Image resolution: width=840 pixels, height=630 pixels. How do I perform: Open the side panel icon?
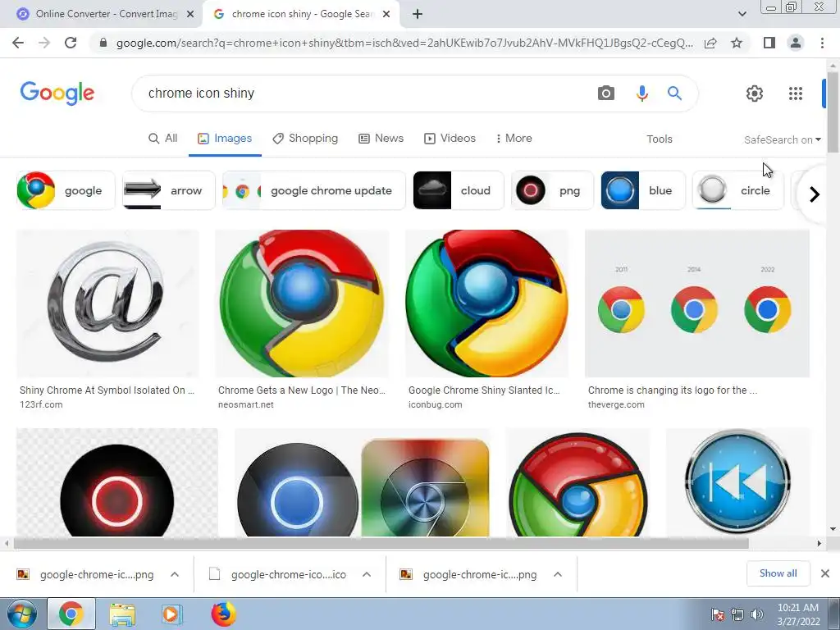(769, 43)
